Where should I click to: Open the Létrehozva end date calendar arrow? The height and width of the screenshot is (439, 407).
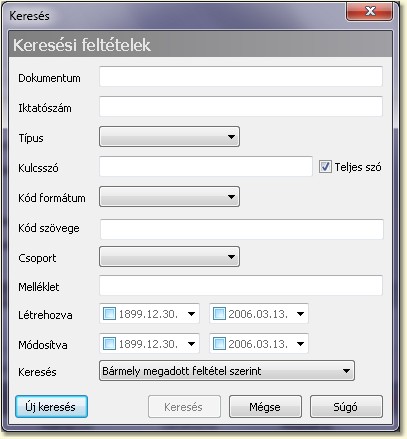(x=300, y=314)
